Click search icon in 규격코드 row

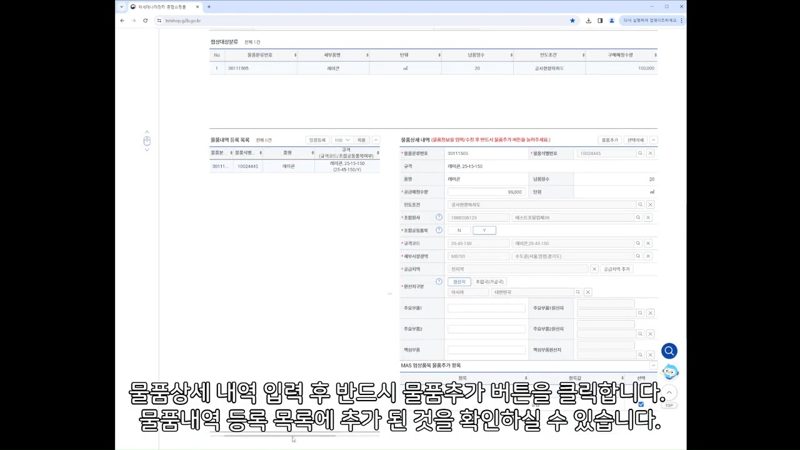[638, 243]
